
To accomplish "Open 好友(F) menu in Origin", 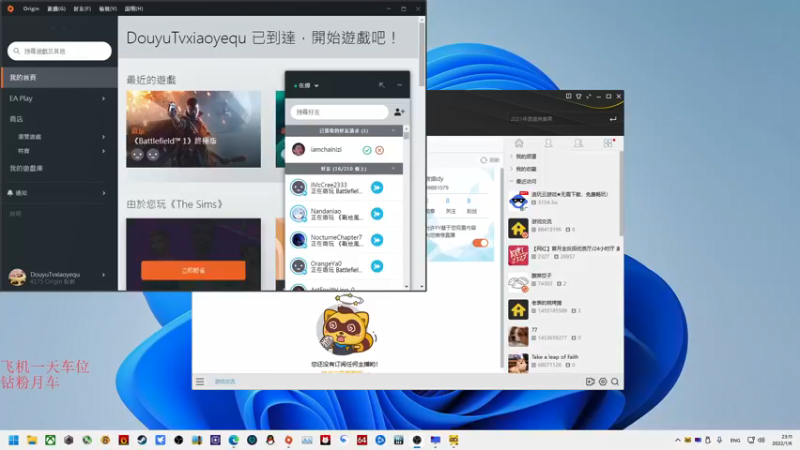I will tap(82, 9).
